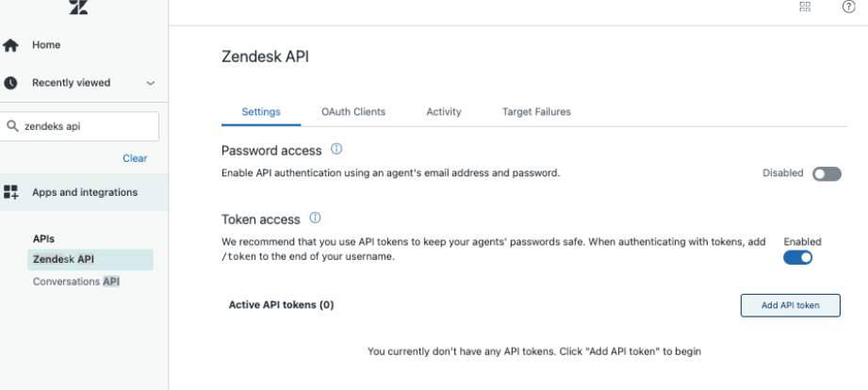Open the Activity tab

[443, 112]
